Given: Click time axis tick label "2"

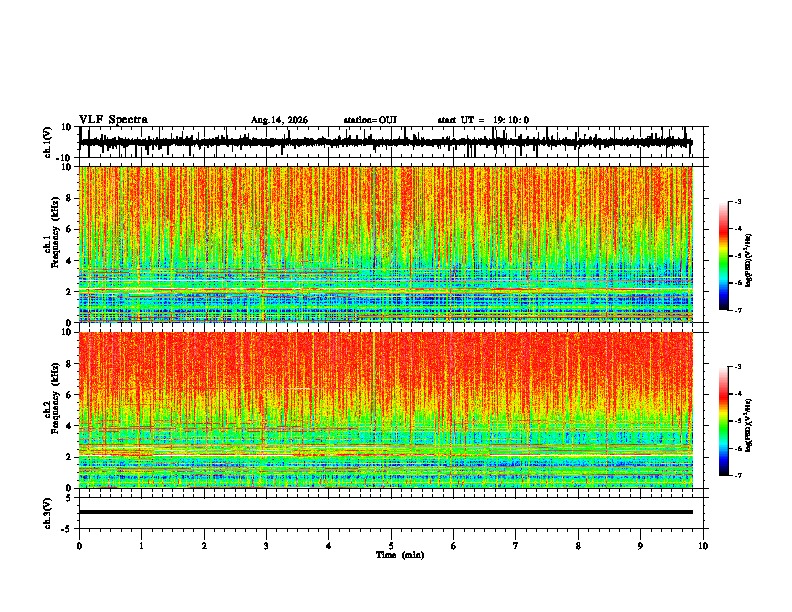Looking at the screenshot, I should (204, 546).
